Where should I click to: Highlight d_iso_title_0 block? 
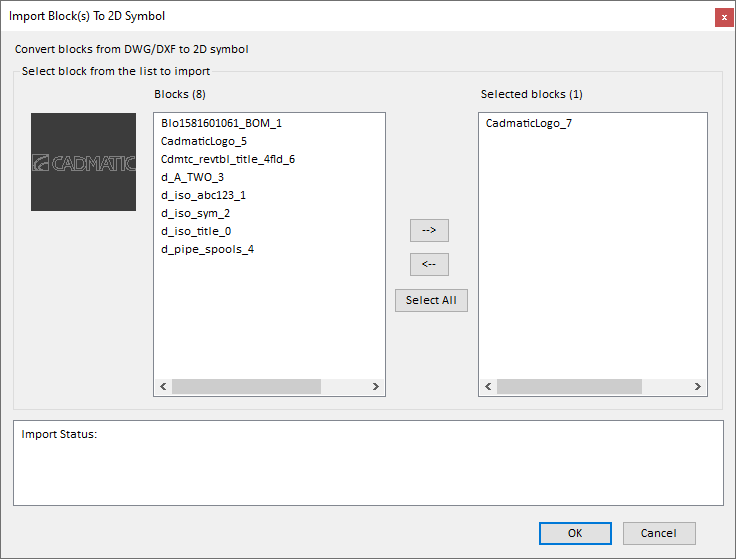pos(196,231)
